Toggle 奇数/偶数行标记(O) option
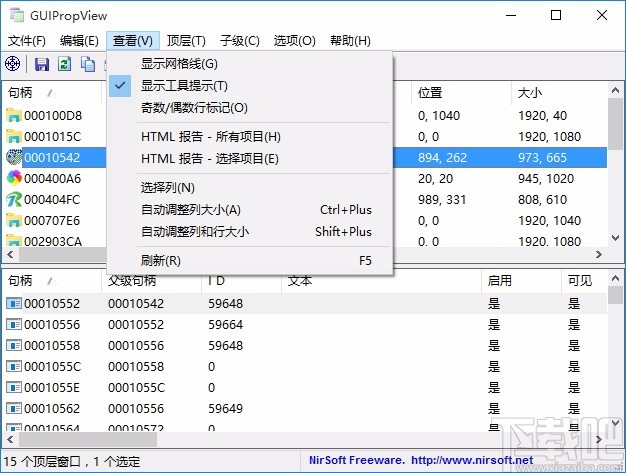This screenshot has height=473, width=626. tap(250, 107)
